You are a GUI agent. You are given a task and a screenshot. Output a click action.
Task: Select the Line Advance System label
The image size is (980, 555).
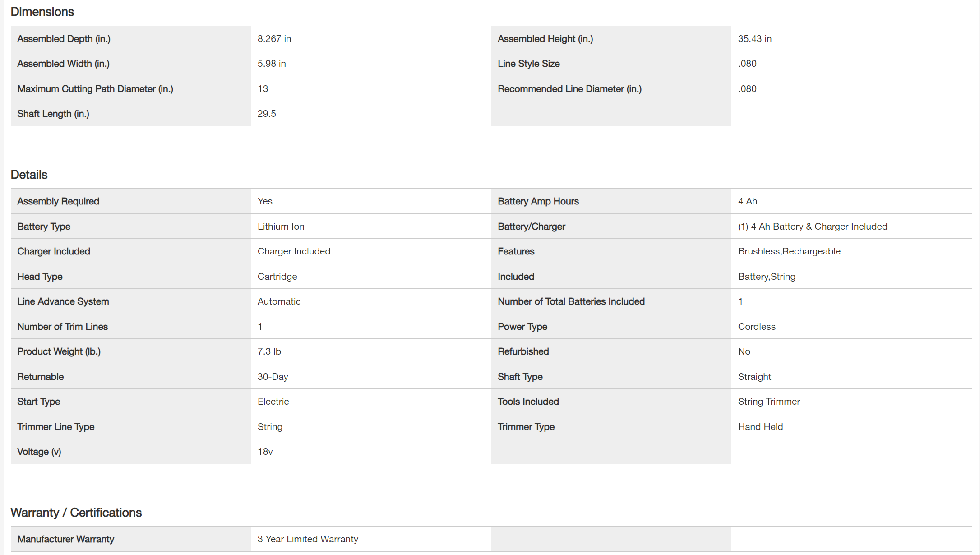[63, 301]
